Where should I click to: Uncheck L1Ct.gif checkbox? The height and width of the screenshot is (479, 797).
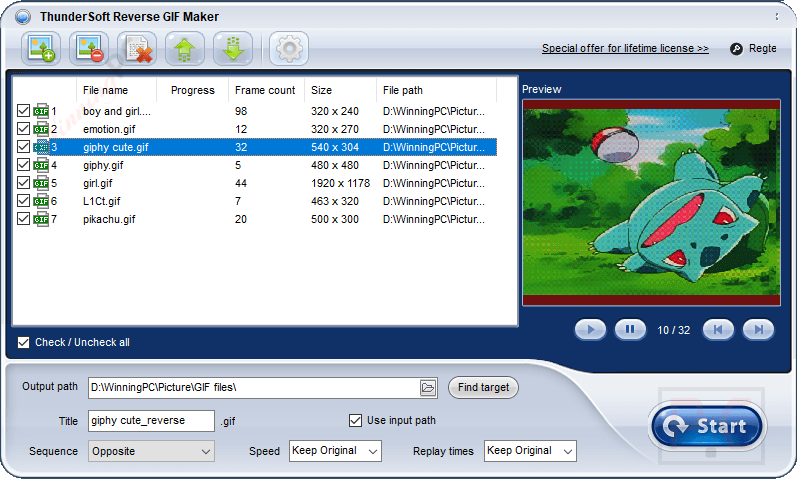[23, 201]
